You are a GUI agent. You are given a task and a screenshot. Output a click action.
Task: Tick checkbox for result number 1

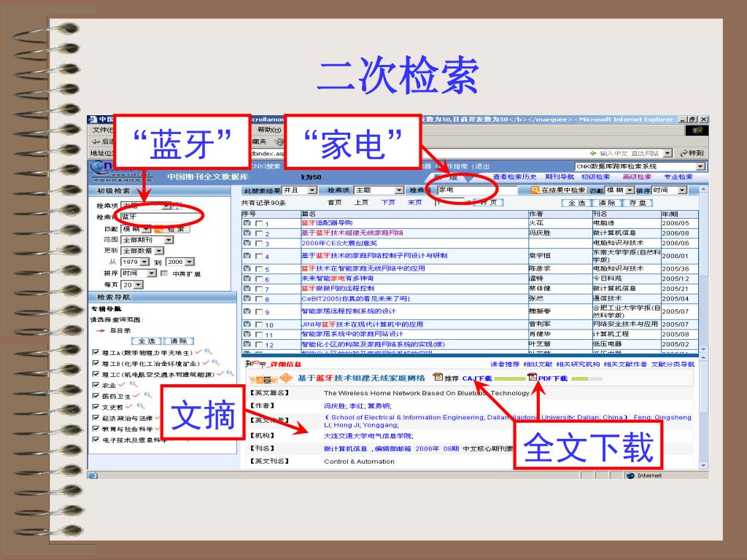(259, 223)
